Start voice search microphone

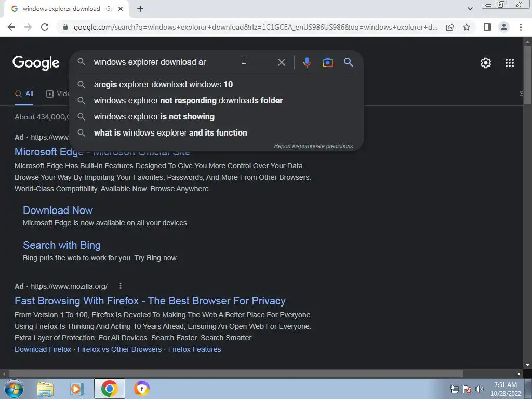[307, 62]
